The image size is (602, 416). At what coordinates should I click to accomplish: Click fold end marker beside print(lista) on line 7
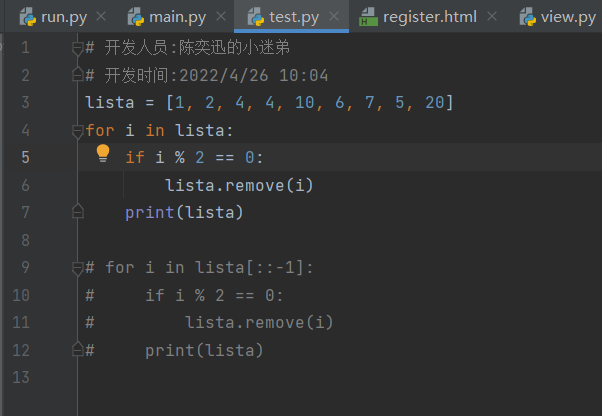tap(78, 212)
